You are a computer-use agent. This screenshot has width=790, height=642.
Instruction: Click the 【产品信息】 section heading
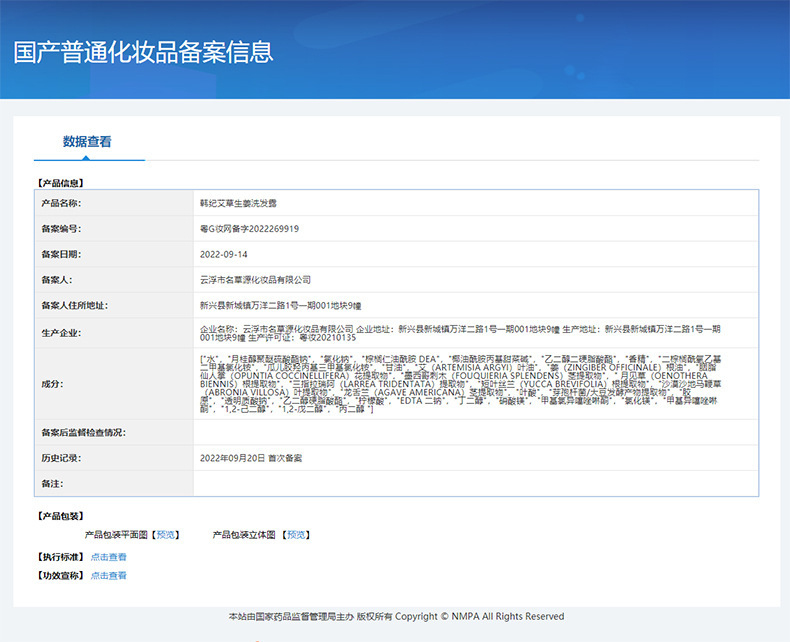pyautogui.click(x=60, y=183)
